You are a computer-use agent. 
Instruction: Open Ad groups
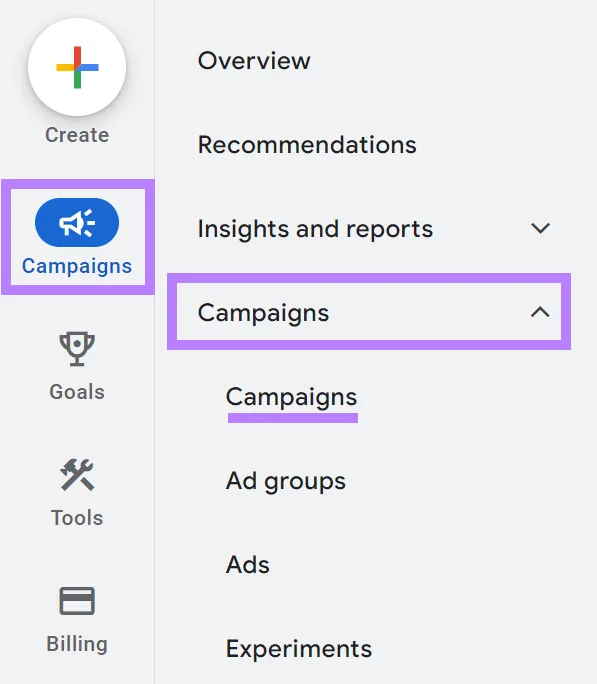click(x=286, y=481)
